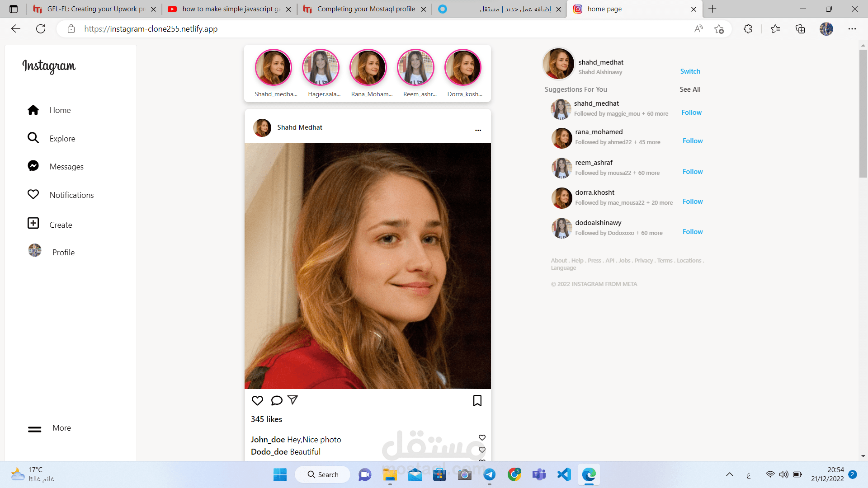
Task: Open Notifications in the sidebar
Action: [x=72, y=195]
